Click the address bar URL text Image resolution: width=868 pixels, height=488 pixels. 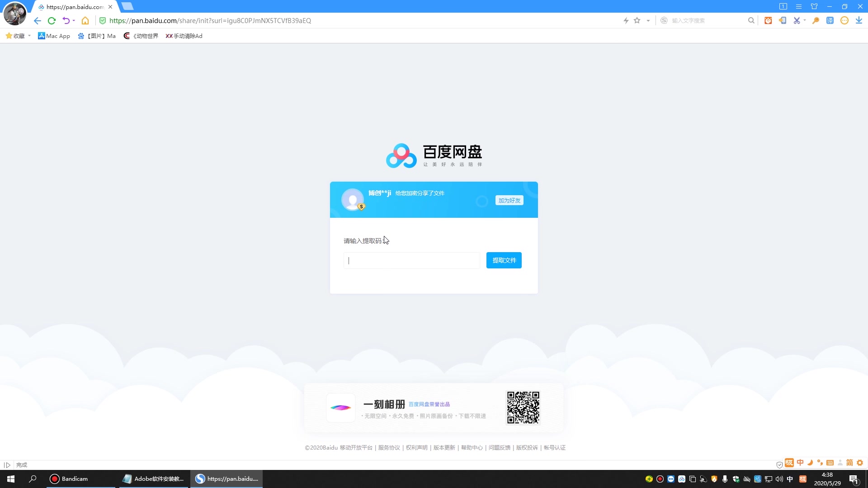pos(210,21)
